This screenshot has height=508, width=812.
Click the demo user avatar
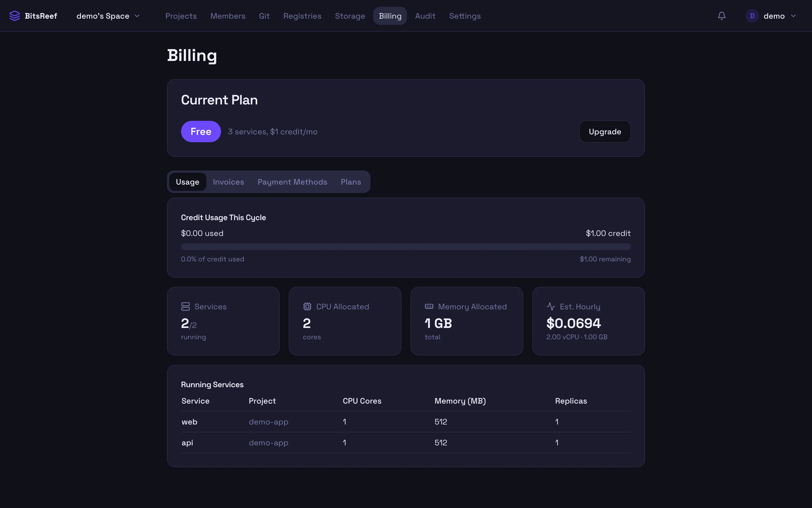pos(752,16)
